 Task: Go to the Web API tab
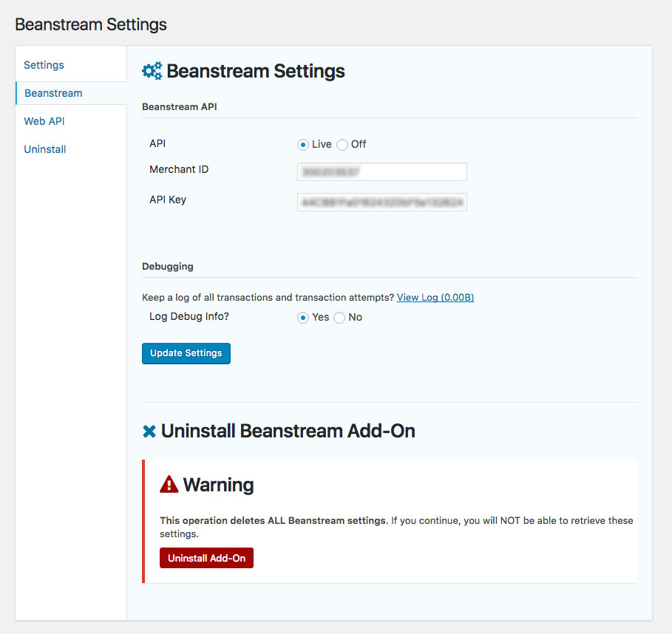[45, 121]
